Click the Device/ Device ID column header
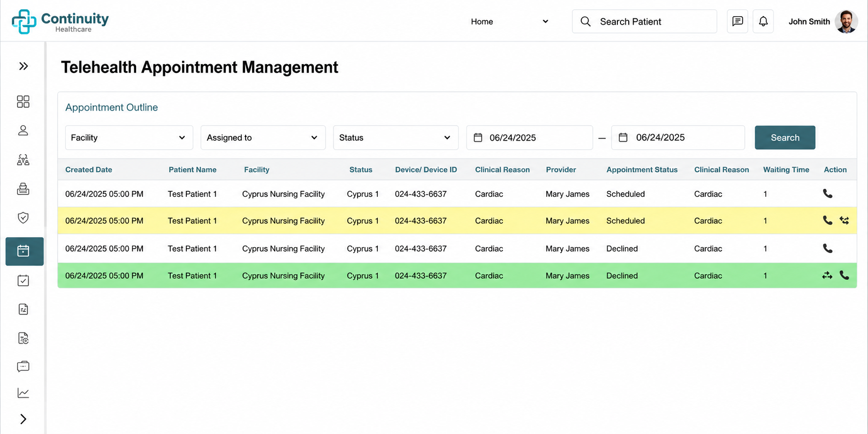The height and width of the screenshot is (434, 868). [426, 170]
